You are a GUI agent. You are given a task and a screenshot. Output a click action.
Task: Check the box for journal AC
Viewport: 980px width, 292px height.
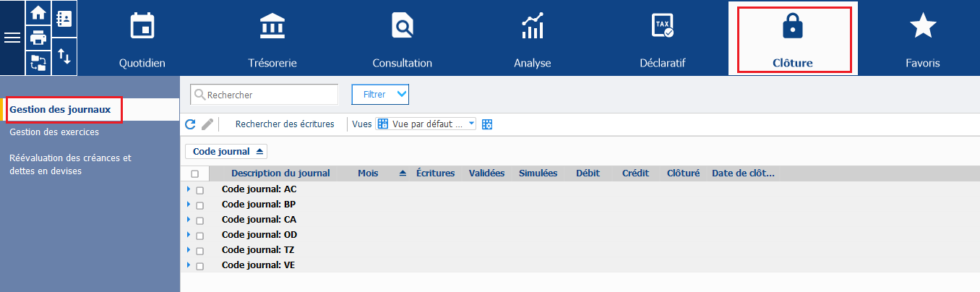[200, 190]
